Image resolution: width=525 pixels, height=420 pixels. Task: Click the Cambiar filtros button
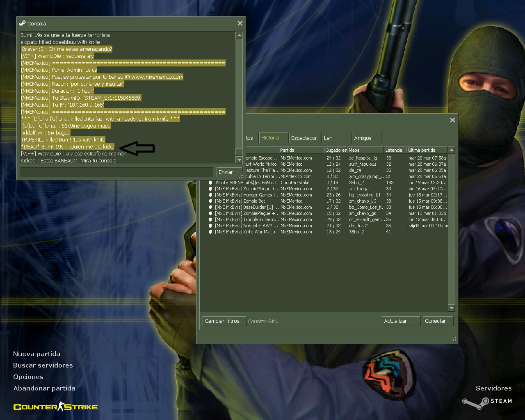coord(224,321)
